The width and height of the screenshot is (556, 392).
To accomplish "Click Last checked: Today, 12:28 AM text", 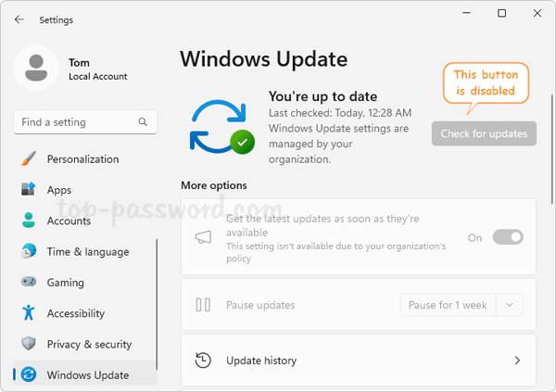I will pos(340,113).
